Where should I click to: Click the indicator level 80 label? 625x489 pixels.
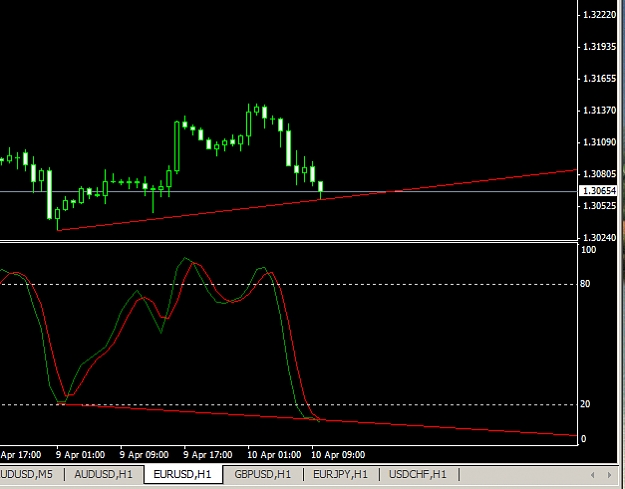coord(585,284)
